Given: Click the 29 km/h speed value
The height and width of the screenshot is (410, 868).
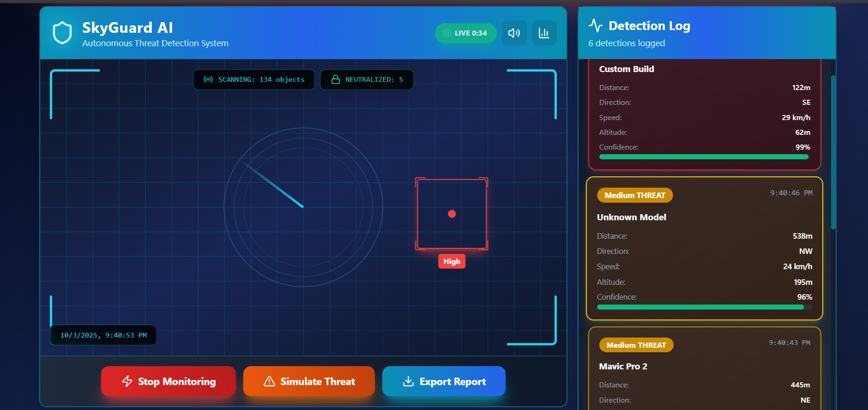Looking at the screenshot, I should coord(796,117).
